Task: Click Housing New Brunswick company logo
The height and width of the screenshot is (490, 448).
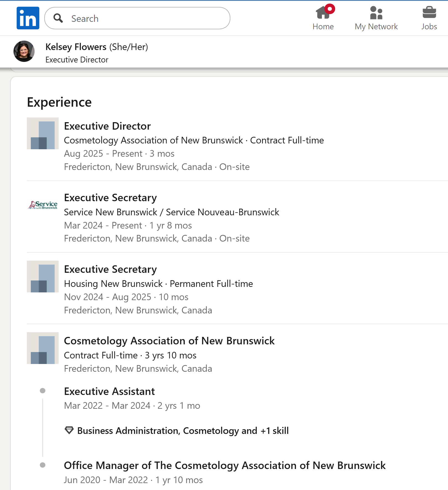Action: coord(43,277)
